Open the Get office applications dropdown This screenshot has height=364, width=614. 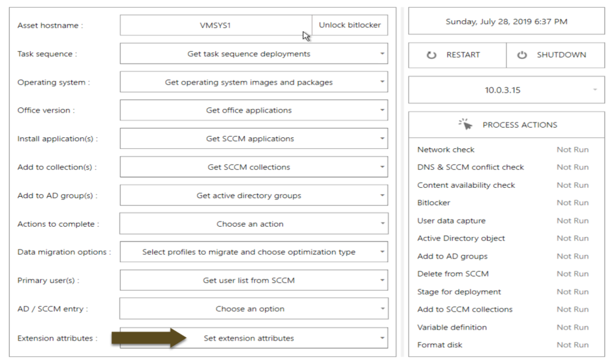click(x=254, y=110)
